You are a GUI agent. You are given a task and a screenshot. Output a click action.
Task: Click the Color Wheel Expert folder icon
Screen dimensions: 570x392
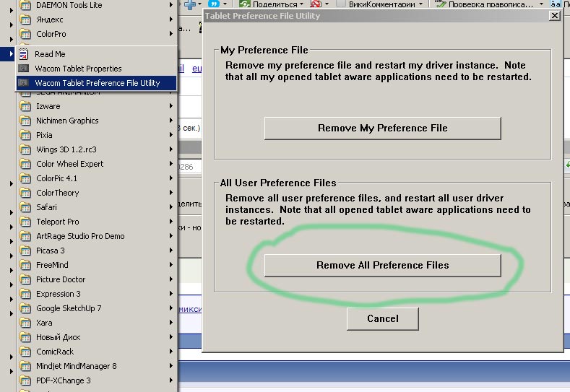[25, 164]
